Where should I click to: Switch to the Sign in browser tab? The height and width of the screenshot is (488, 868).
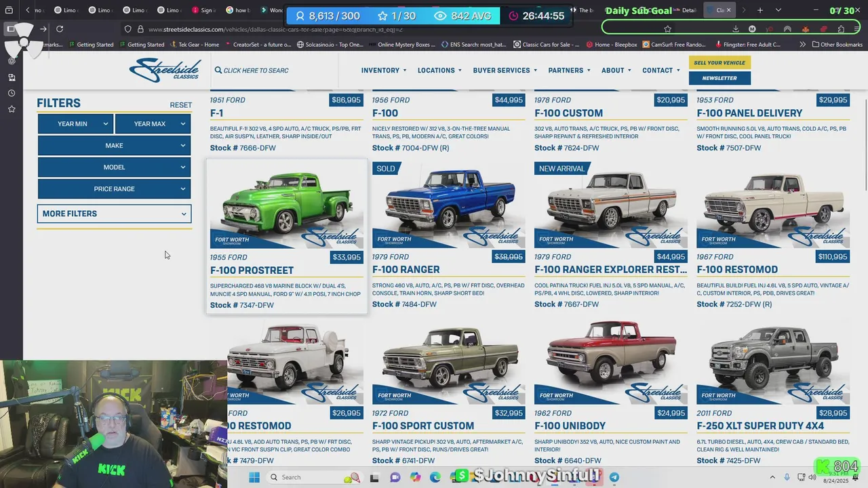coord(203,10)
